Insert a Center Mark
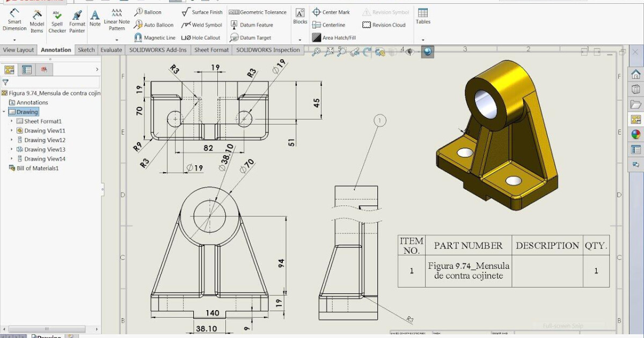This screenshot has width=644, height=338. [331, 11]
